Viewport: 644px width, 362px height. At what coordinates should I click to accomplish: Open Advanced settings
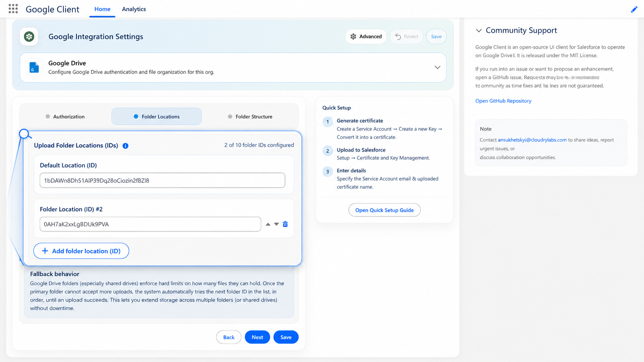(x=366, y=37)
